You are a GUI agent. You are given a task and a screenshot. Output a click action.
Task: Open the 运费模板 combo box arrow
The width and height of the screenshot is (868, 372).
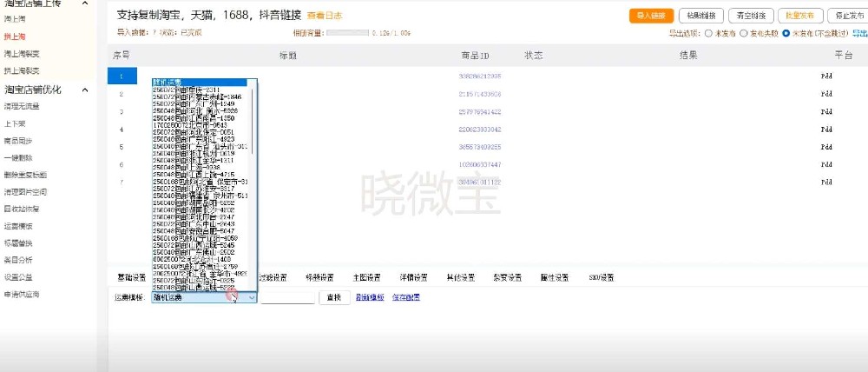coord(252,298)
